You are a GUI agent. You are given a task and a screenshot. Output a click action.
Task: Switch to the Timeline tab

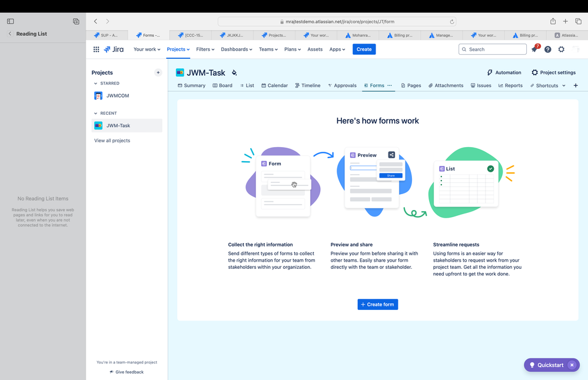(307, 85)
